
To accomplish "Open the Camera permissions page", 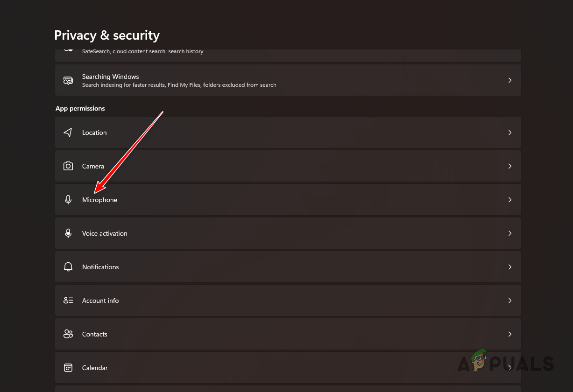I will click(288, 166).
